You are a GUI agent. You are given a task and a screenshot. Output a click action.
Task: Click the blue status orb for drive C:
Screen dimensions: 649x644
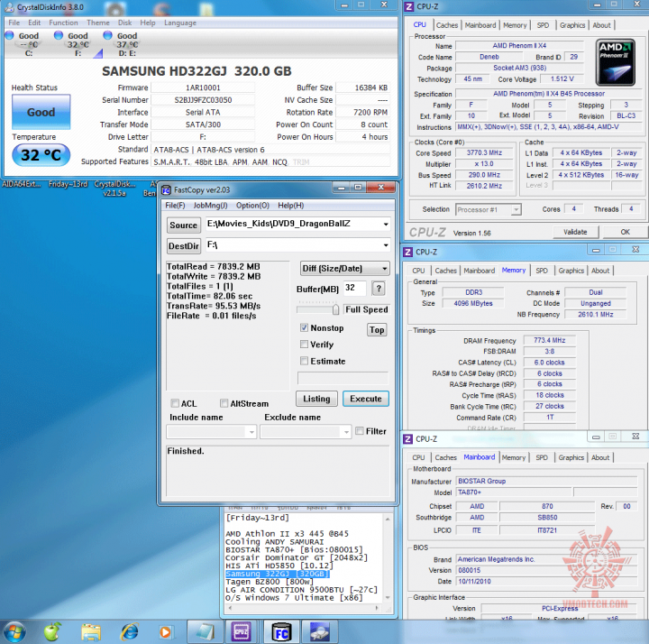9,35
